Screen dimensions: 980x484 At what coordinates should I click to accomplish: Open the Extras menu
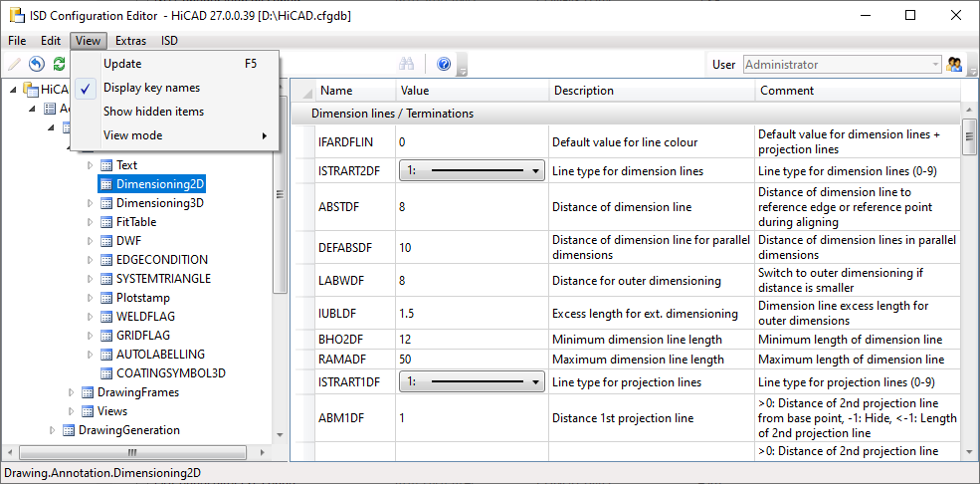[x=130, y=41]
